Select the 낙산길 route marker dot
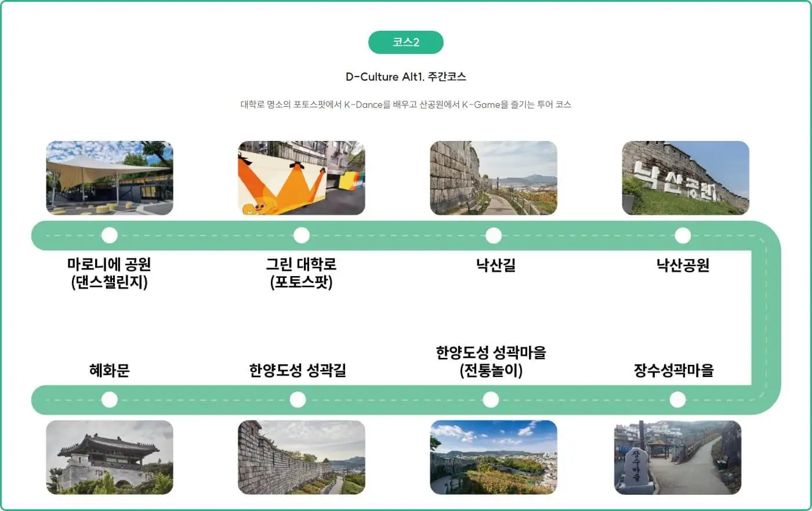The image size is (812, 511). (493, 235)
